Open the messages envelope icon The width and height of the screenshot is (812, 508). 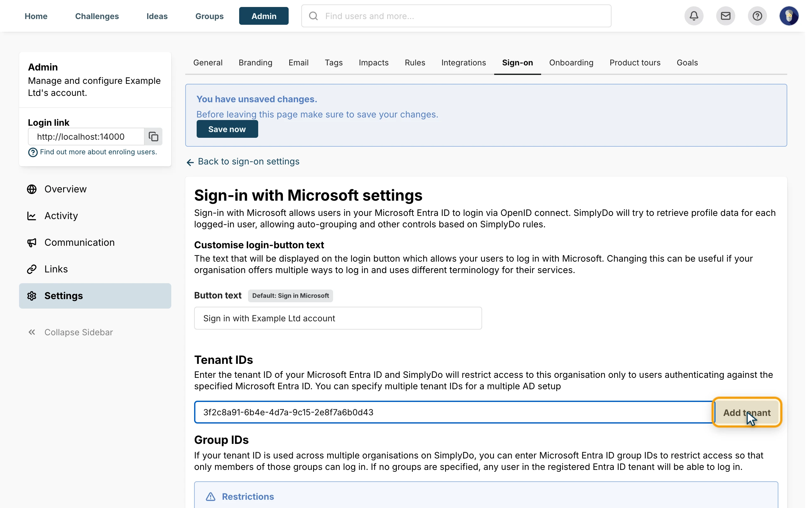[725, 16]
